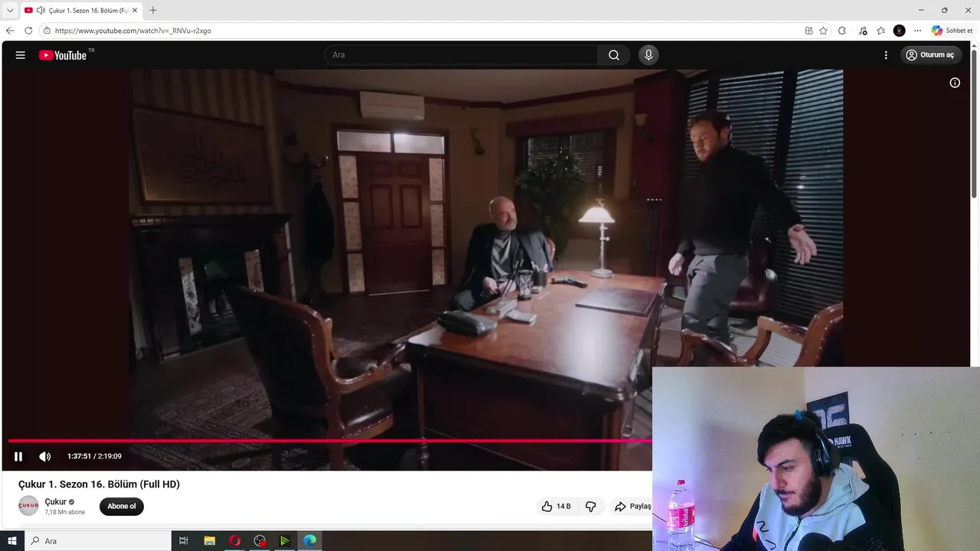Open the favorites list icon
Viewport: 980px width, 551px height.
coord(881,31)
